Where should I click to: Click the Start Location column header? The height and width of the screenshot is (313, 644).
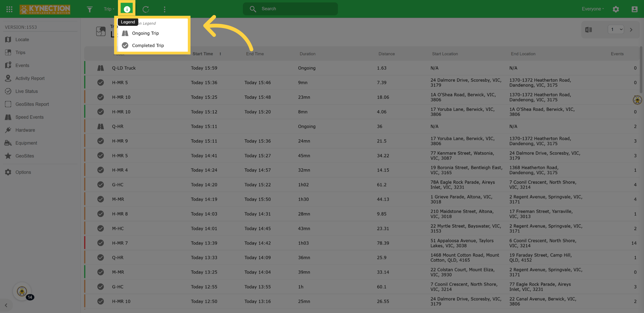point(445,54)
